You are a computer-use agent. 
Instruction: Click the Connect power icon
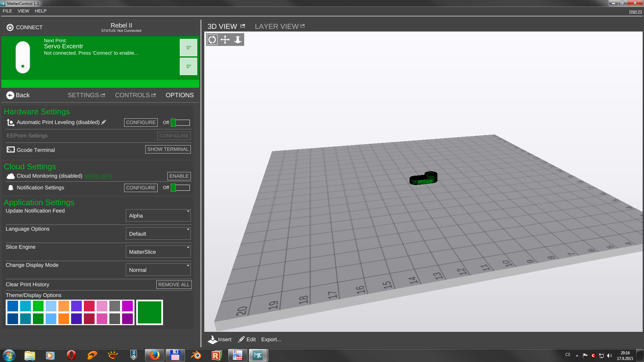pyautogui.click(x=10, y=27)
